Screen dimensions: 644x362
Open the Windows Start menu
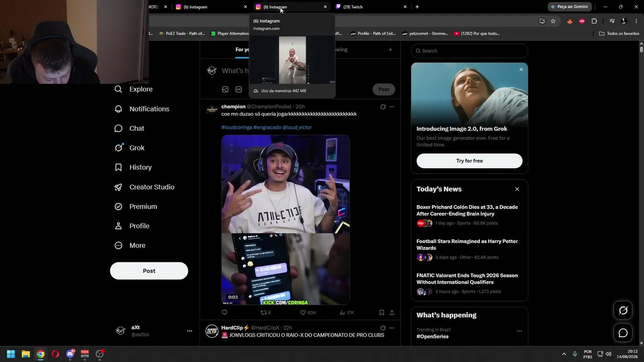click(11, 354)
